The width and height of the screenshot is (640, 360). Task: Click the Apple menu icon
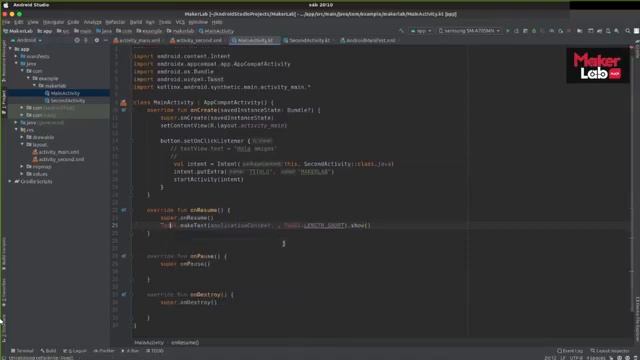pyautogui.click(x=6, y=5)
